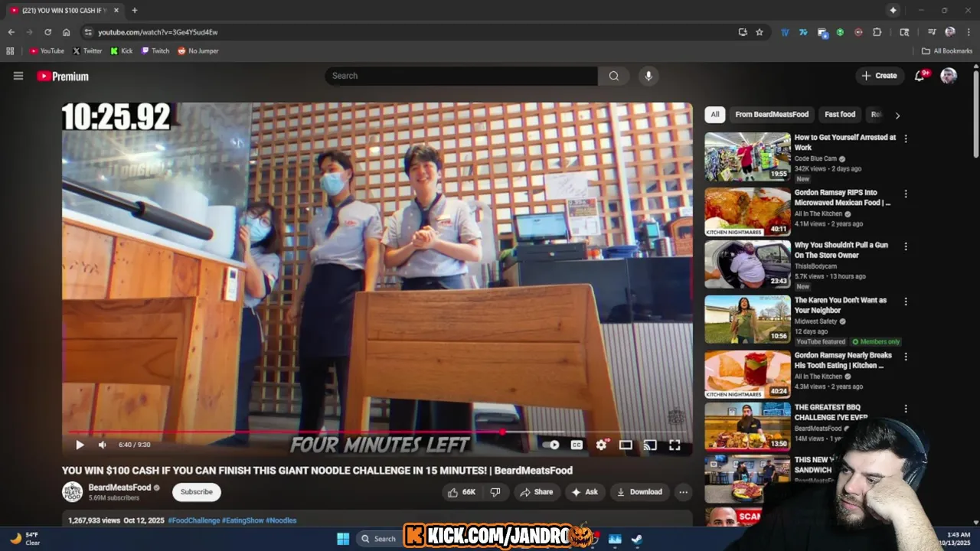
Task: Open options for Gordon Ramsay Nearly Breaks
Action: (906, 357)
